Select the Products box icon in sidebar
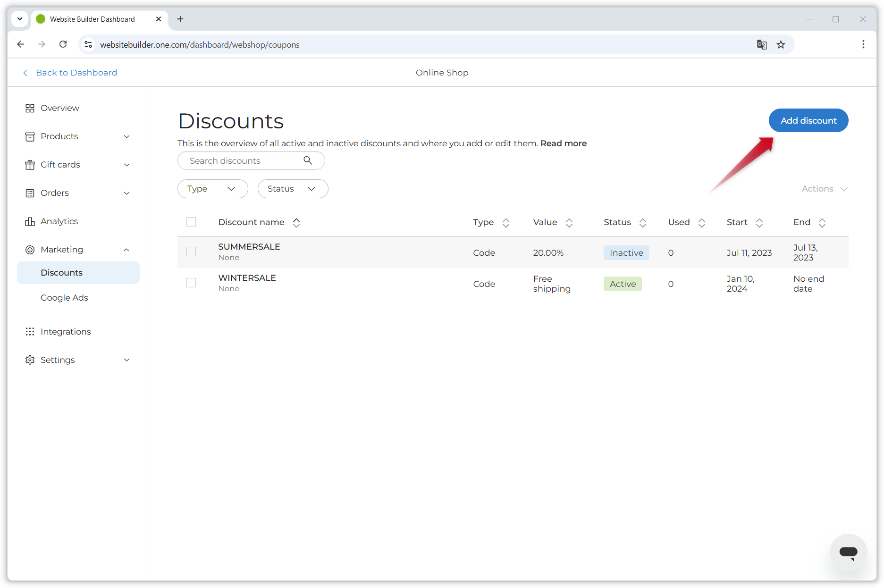This screenshot has width=884, height=588. pos(30,136)
